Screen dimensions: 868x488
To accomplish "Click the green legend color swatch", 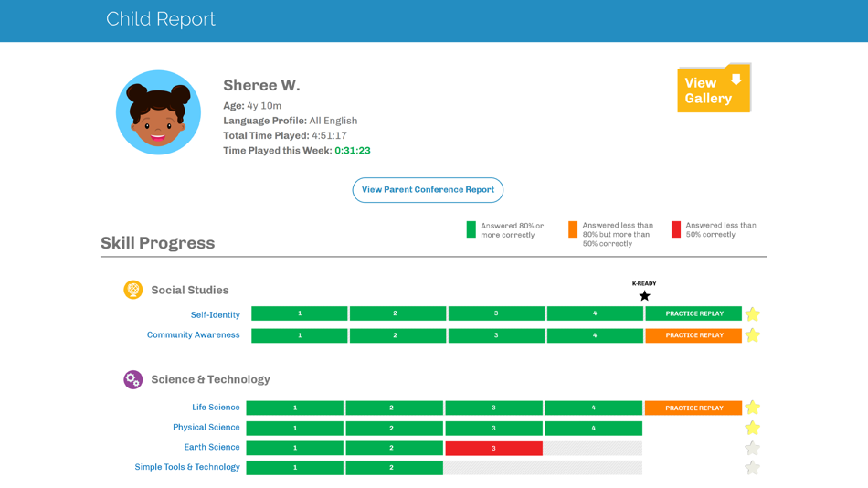I will 471,229.
